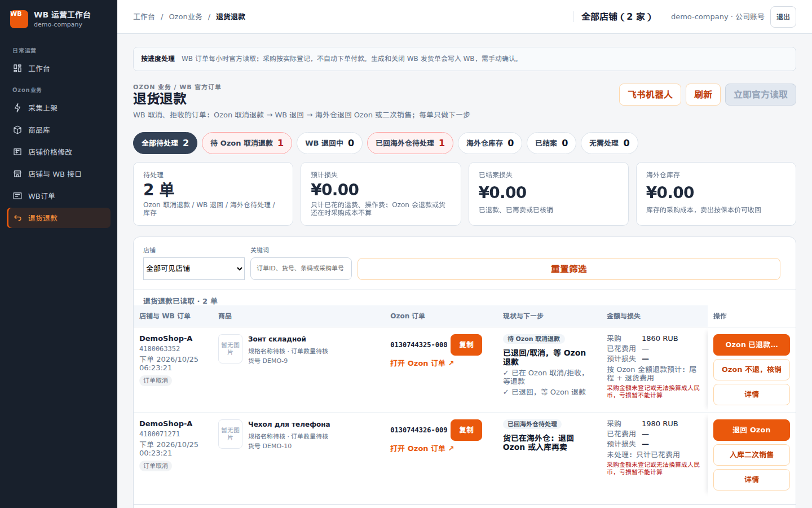Copy Ozon order 0130744326-009
The width and height of the screenshot is (812, 508).
[x=466, y=430]
